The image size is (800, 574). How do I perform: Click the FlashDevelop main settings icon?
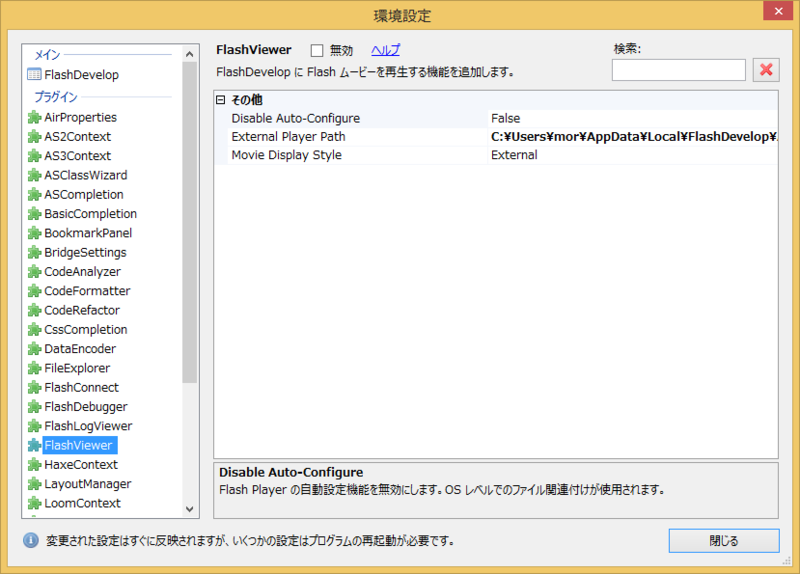(34, 74)
